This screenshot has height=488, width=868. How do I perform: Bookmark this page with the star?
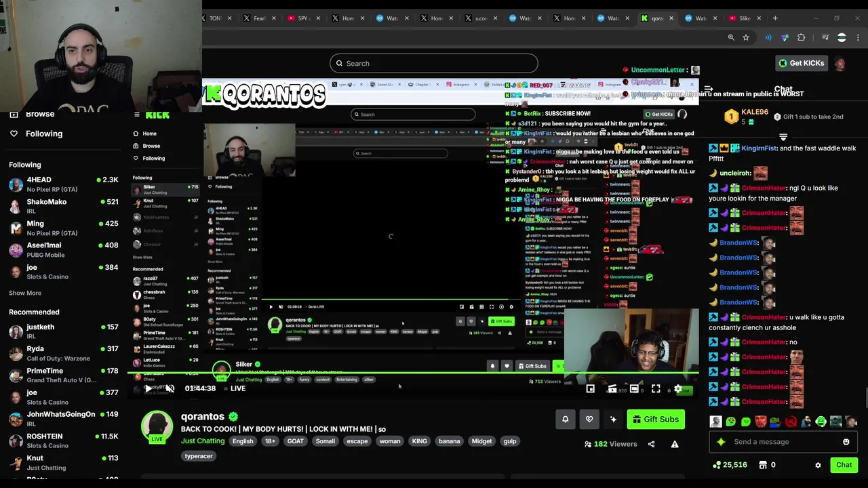(x=746, y=38)
